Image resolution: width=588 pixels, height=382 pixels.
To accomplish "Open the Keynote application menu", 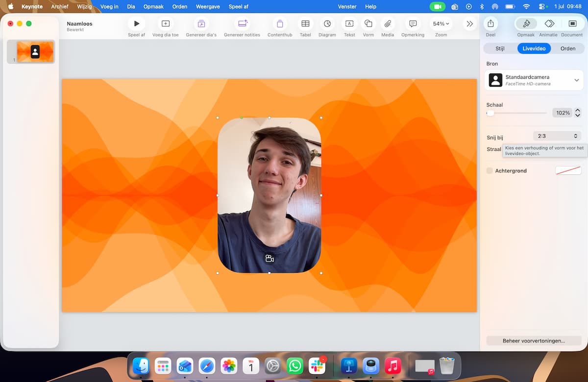I will click(x=32, y=6).
